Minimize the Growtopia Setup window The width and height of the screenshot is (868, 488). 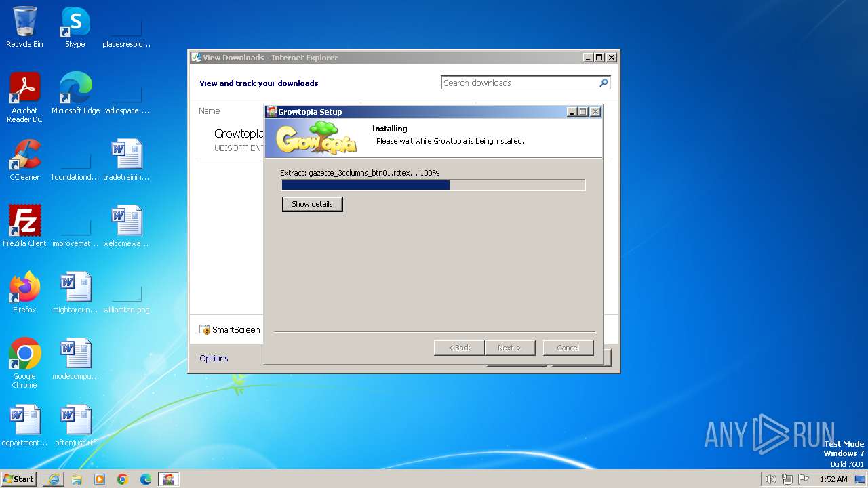tap(571, 112)
